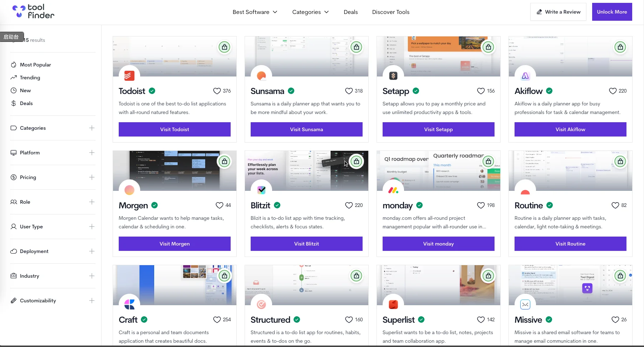Click the lock badge on Craft card
Viewport: 644px width, 347px height.
[225, 276]
